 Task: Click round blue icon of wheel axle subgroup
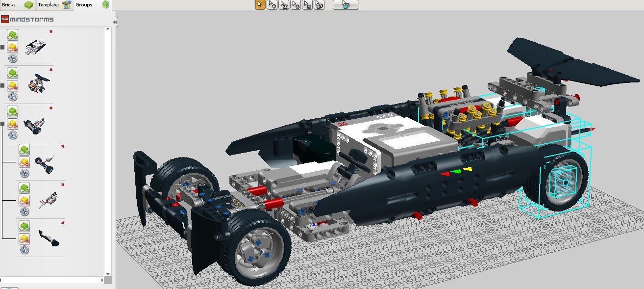(x=25, y=173)
